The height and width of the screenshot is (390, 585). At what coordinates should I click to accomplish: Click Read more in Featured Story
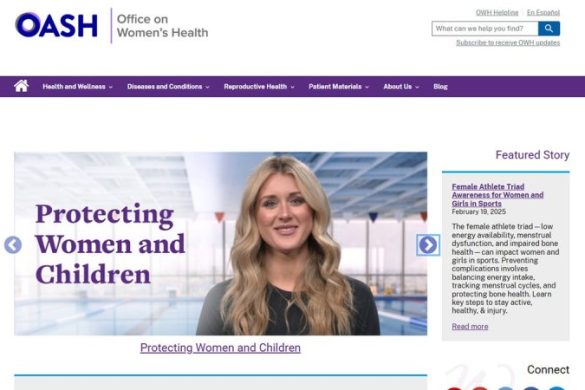tap(470, 327)
